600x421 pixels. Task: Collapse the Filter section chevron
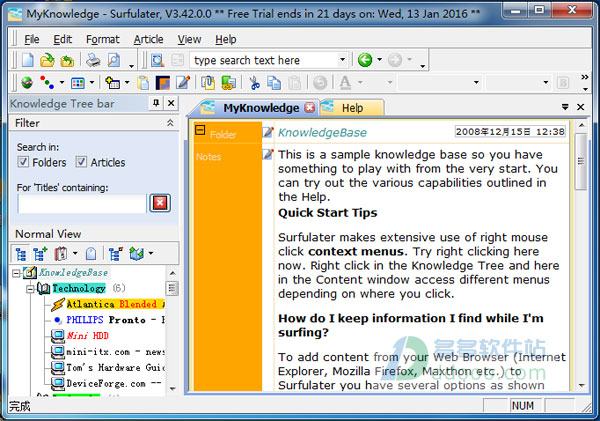[x=170, y=123]
